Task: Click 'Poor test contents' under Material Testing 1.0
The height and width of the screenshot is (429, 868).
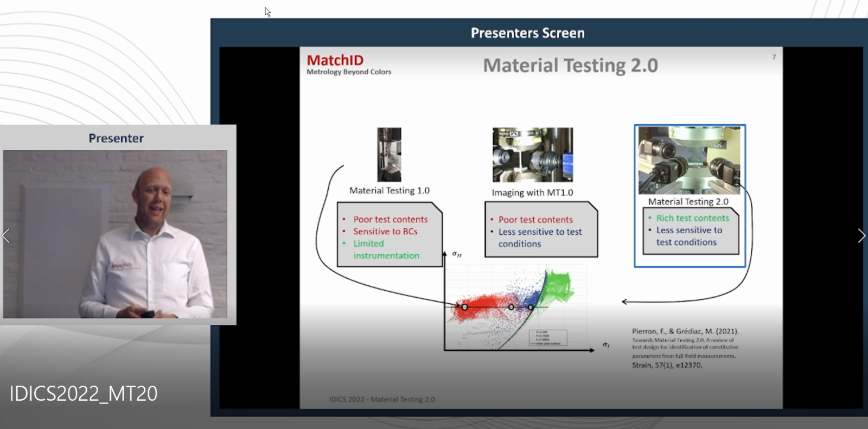Action: click(x=391, y=220)
